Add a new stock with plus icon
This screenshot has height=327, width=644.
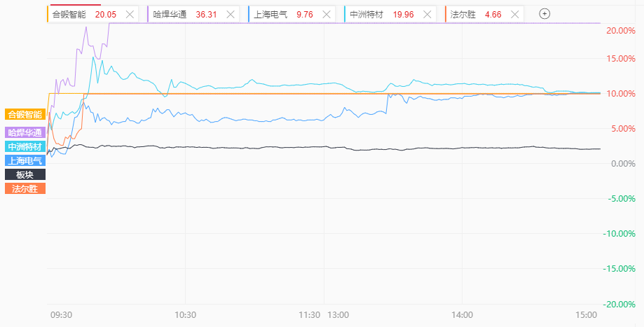[545, 14]
